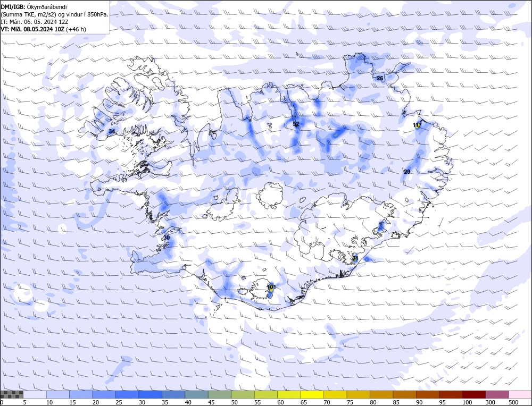Viewport: 532px width, 406px height.
Task: Click the legend swatch between 30 and 35
Action: 151,394
